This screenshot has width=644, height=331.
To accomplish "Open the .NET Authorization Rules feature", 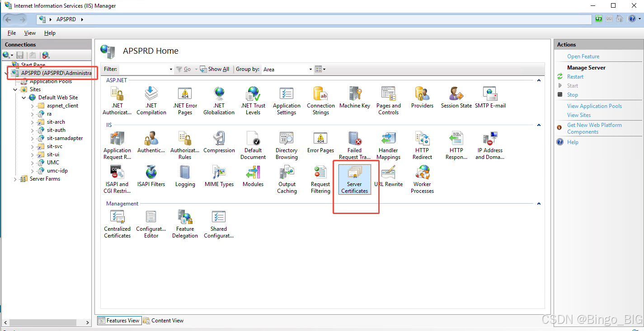I will (117, 101).
